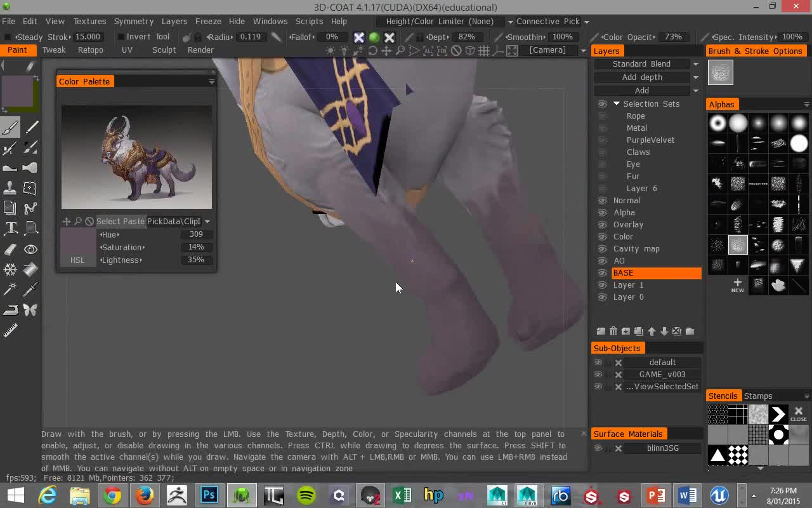Toggle visibility of BASE layer
The height and width of the screenshot is (508, 812).
(602, 273)
